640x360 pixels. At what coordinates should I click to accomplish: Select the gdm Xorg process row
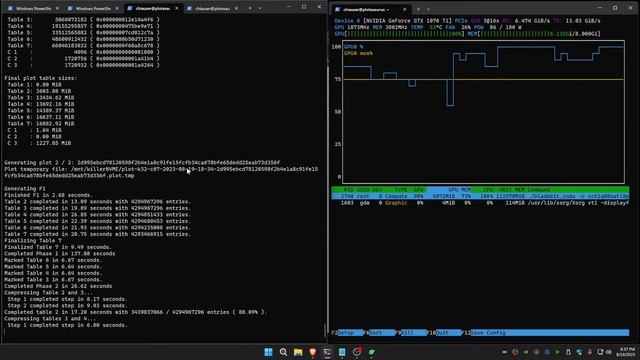tap(480, 203)
